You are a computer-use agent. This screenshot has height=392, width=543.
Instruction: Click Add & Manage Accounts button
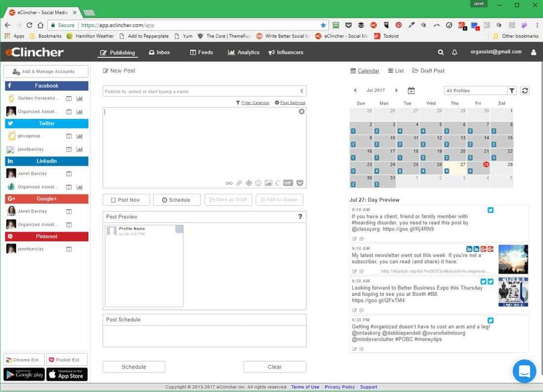point(46,71)
